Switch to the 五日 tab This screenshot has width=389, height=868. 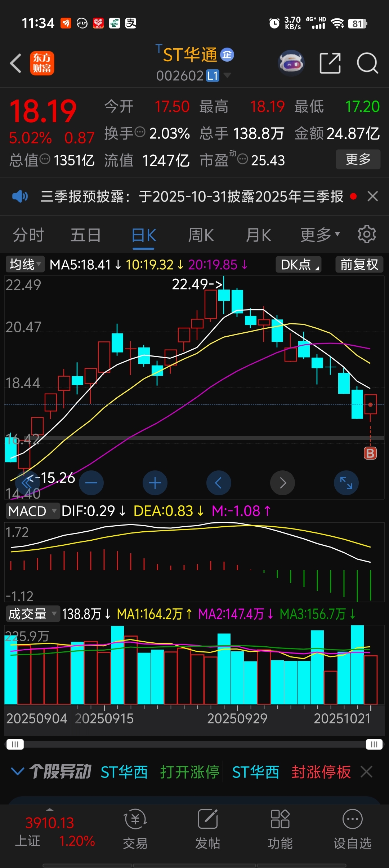click(86, 235)
